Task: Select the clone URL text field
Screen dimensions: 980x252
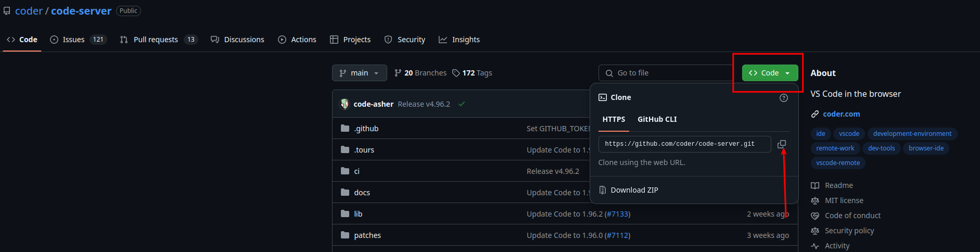Action: (684, 144)
